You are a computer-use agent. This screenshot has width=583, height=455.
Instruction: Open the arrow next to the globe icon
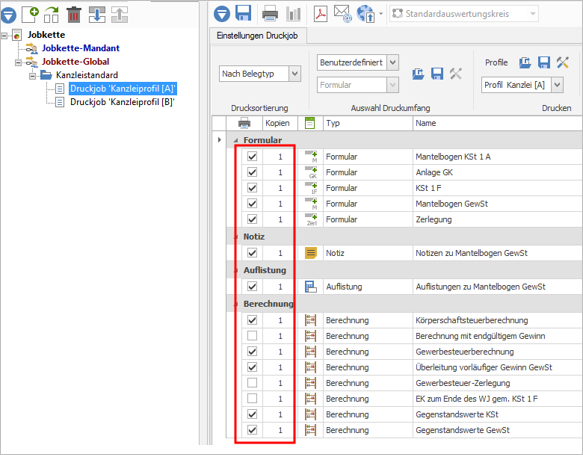pos(381,14)
